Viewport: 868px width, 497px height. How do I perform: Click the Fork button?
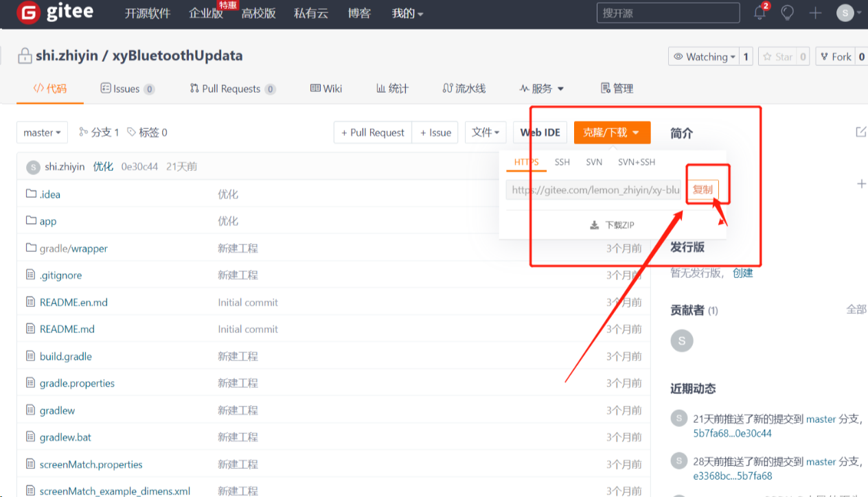835,56
